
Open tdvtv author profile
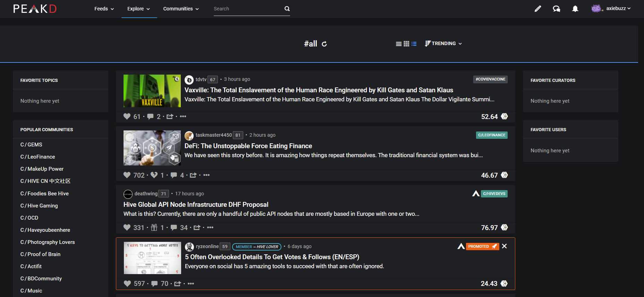(x=201, y=79)
